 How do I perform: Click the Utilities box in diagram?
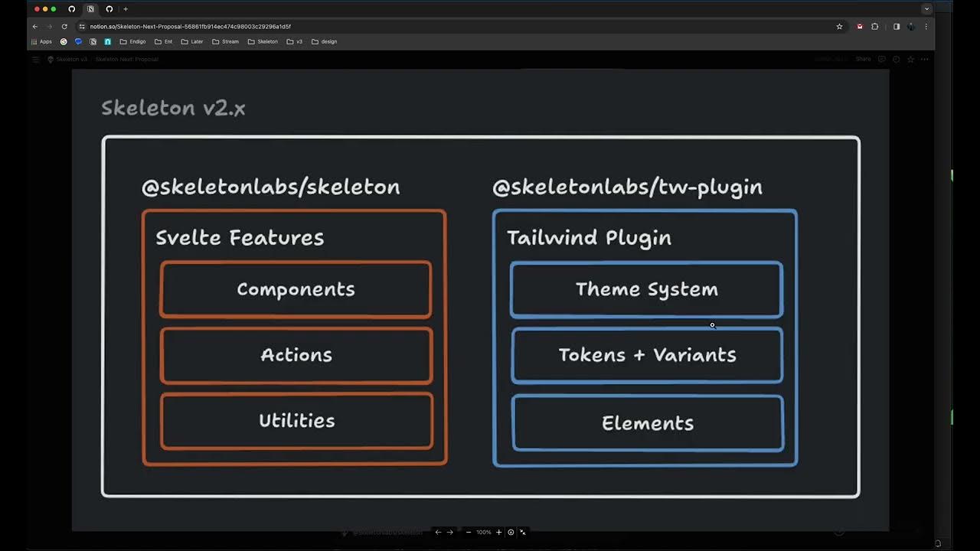(x=296, y=421)
